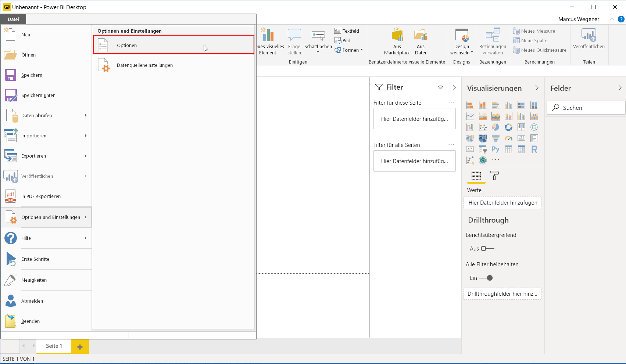Add a scatter chart visual
626x364 pixels.
pyautogui.click(x=483, y=127)
